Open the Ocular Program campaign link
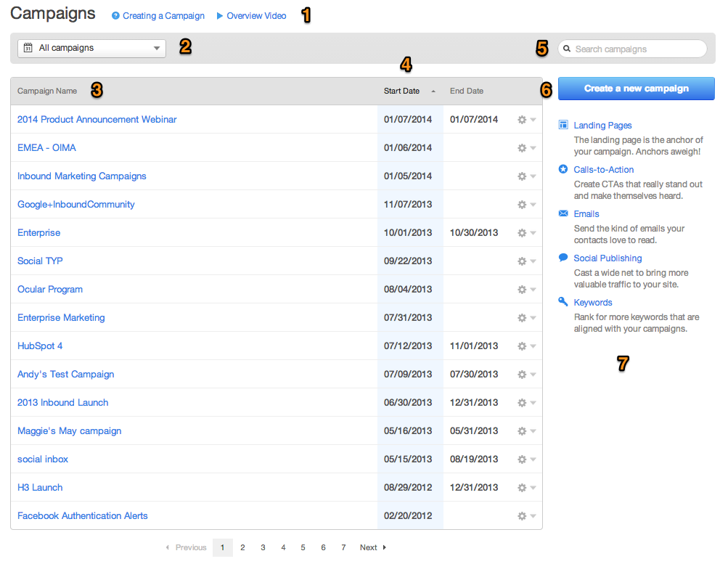 pyautogui.click(x=50, y=290)
